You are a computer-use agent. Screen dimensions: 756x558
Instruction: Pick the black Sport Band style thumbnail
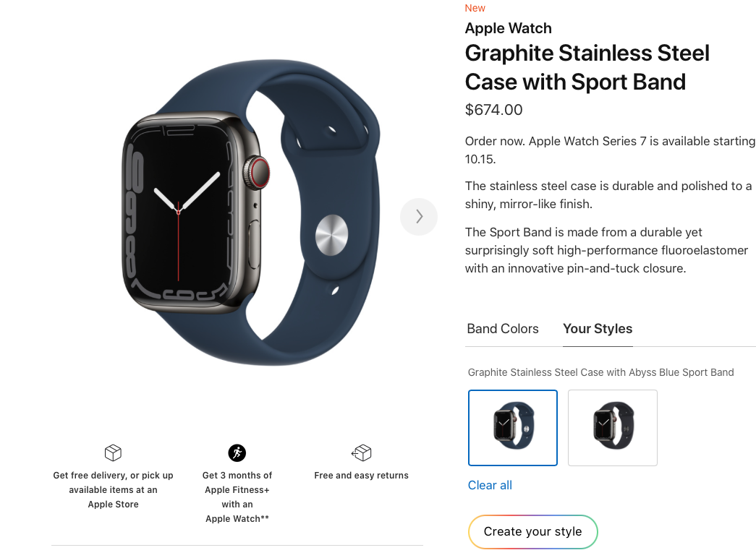(x=613, y=428)
